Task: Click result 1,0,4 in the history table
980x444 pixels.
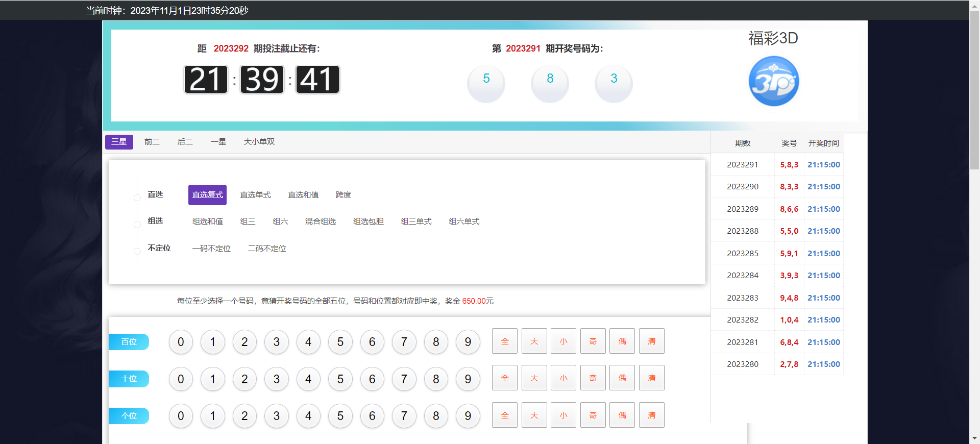Action: pyautogui.click(x=789, y=319)
